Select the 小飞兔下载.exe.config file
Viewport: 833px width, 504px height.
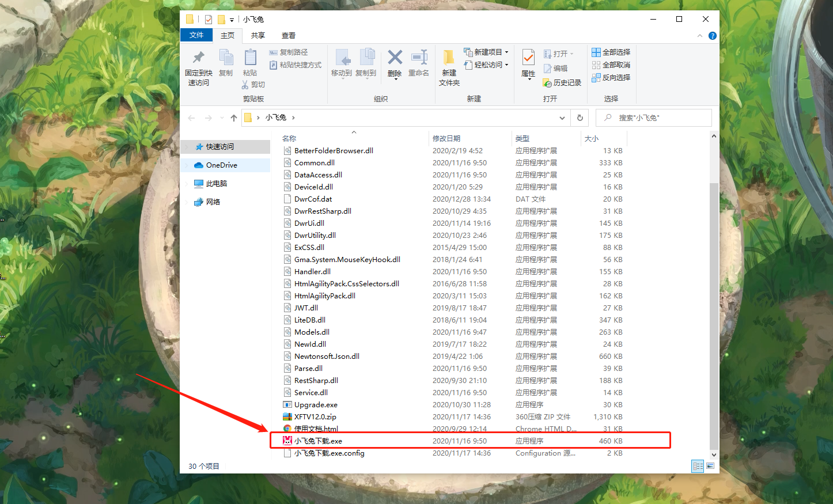[x=452, y=453]
